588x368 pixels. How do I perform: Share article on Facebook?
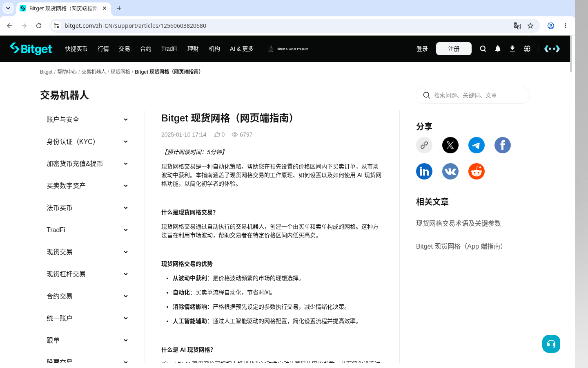pyautogui.click(x=503, y=145)
